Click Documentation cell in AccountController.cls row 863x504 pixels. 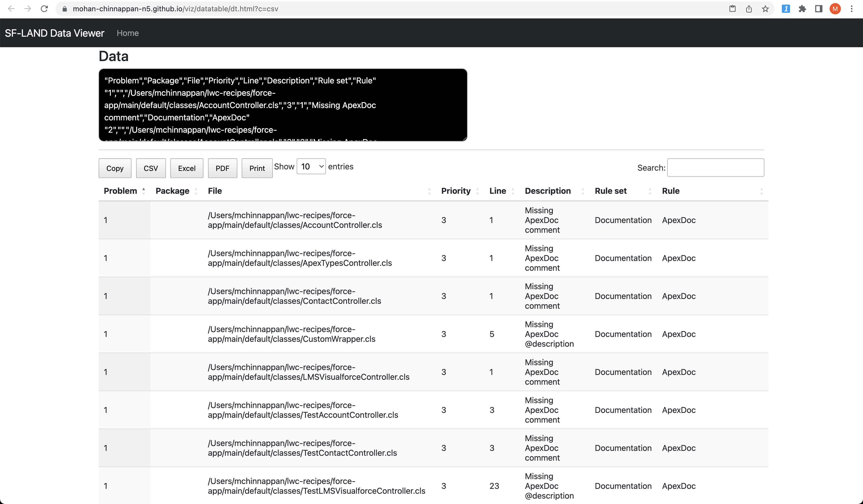(x=623, y=220)
